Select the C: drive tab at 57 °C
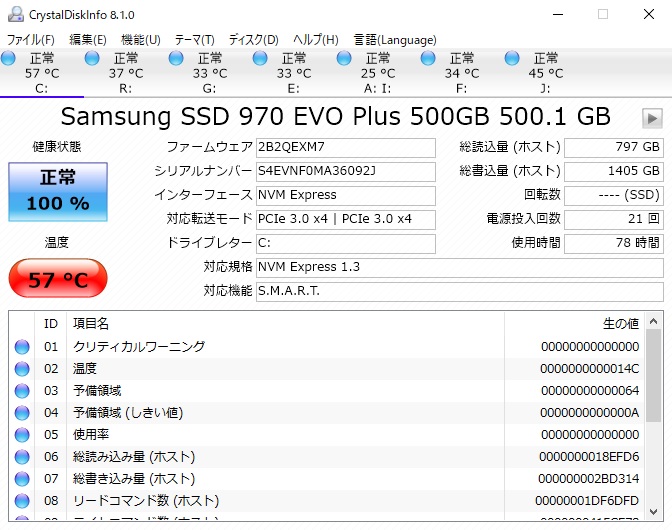The image size is (672, 530). [x=42, y=73]
